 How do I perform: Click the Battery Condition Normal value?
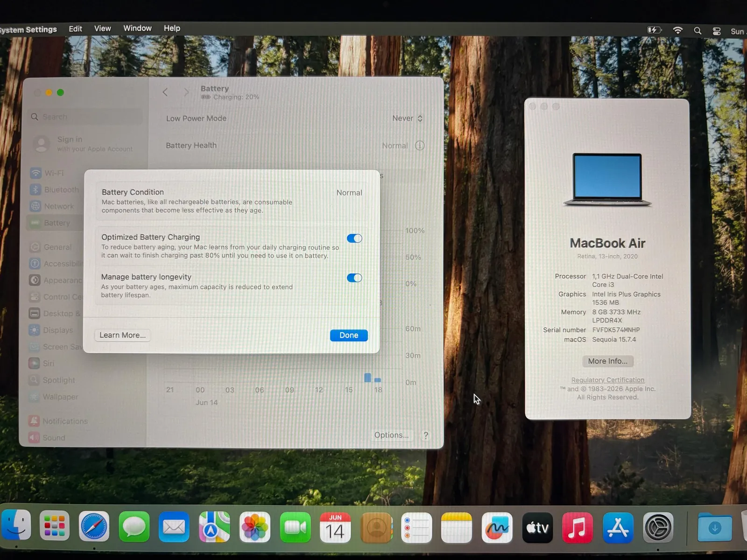[x=349, y=193]
